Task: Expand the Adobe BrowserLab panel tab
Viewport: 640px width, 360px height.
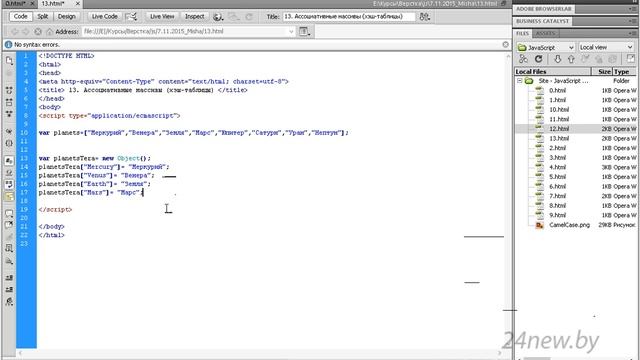Action: click(x=544, y=9)
